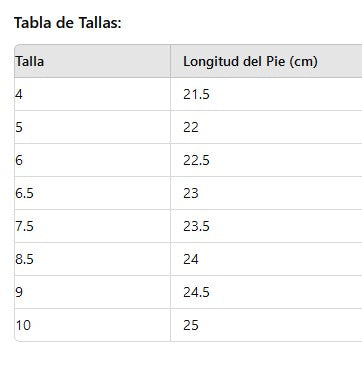Click the 23.5 length cell
Image resolution: width=362 pixels, height=365 pixels.
point(266,226)
